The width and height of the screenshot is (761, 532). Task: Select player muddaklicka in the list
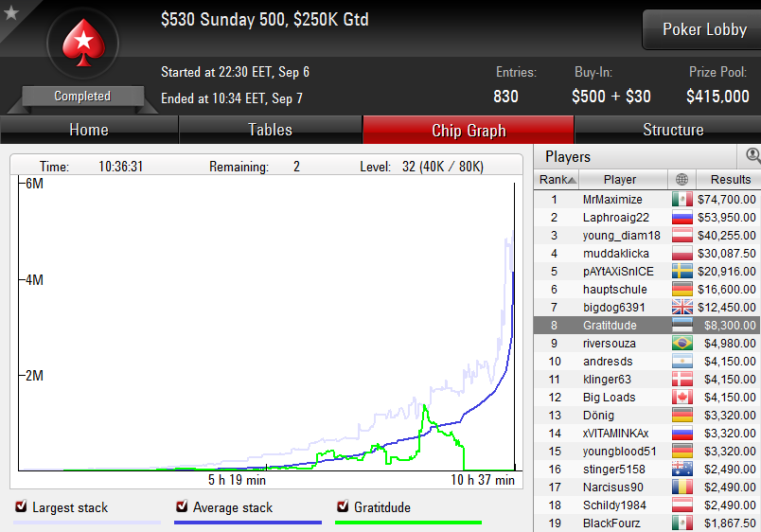[x=616, y=254]
